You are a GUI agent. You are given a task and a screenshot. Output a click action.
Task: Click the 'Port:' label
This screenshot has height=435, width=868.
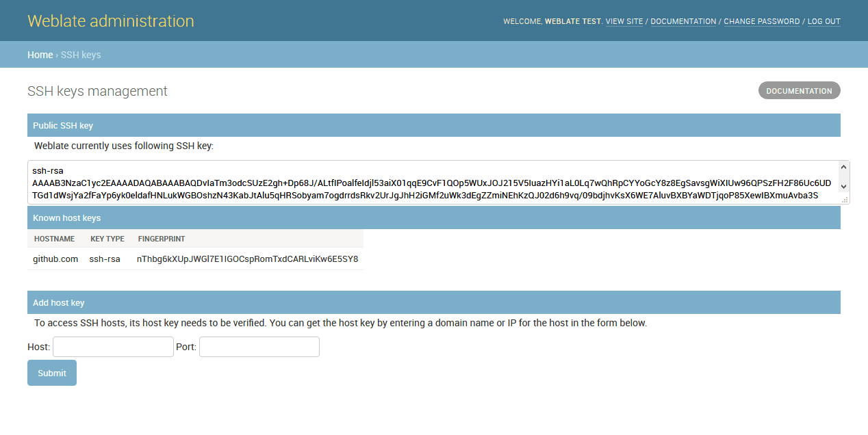[186, 347]
